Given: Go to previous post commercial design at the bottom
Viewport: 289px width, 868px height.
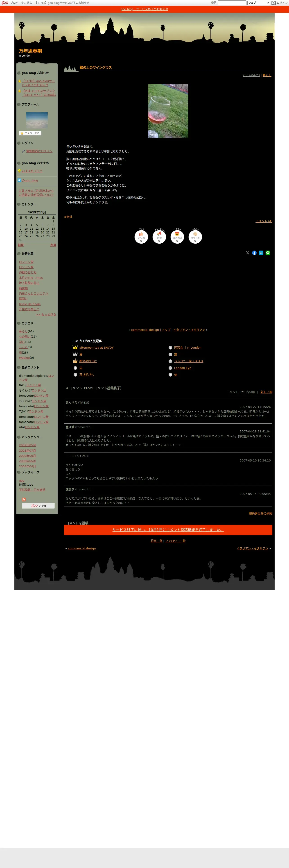Looking at the screenshot, I should pyautogui.click(x=82, y=548).
